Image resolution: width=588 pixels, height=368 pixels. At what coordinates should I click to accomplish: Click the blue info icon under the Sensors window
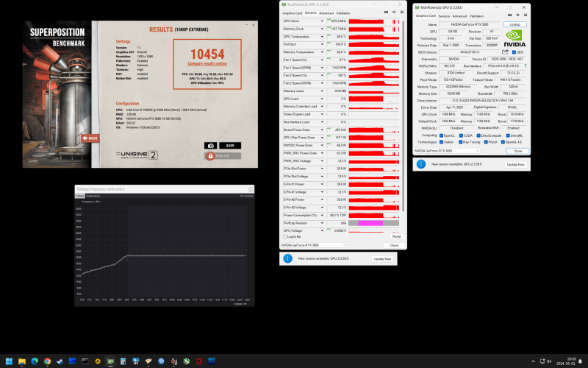(x=287, y=258)
